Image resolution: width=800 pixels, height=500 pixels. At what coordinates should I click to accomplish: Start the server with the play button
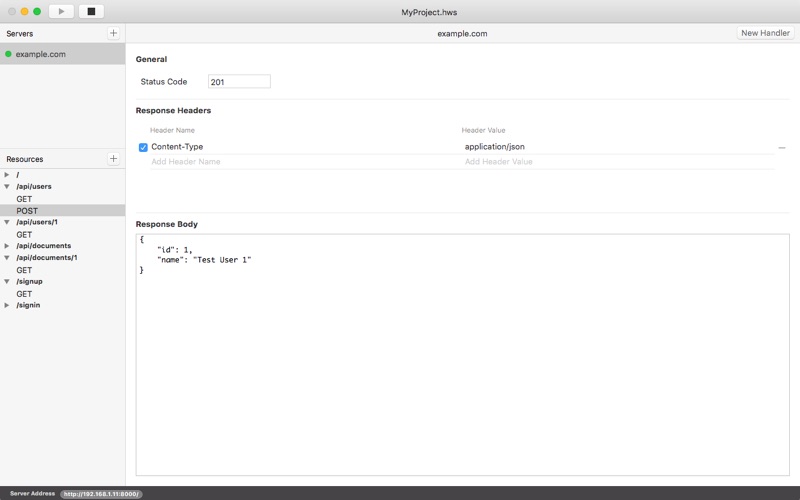click(x=61, y=11)
